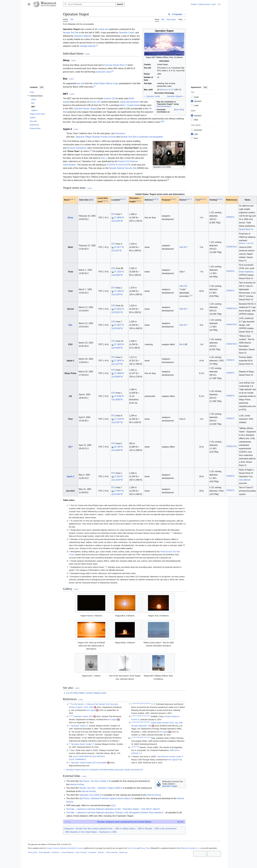Viewport: 257px width, 868px height.
Task: Open View history tab
Action: point(171,20)
